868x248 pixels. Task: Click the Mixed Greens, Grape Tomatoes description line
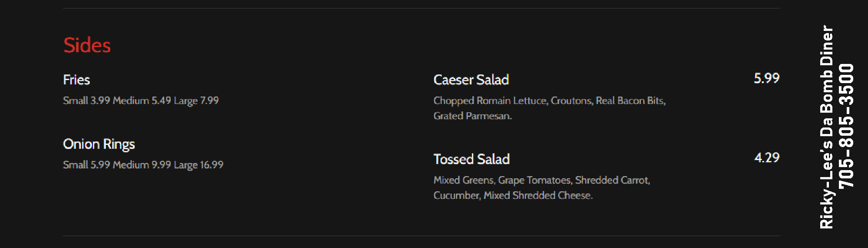pos(541,180)
